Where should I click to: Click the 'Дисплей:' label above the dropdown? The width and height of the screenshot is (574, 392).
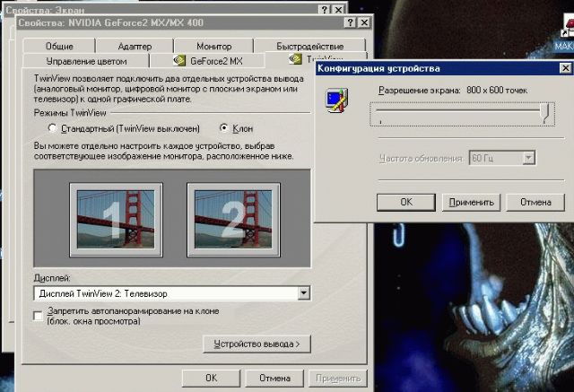pyautogui.click(x=52, y=278)
